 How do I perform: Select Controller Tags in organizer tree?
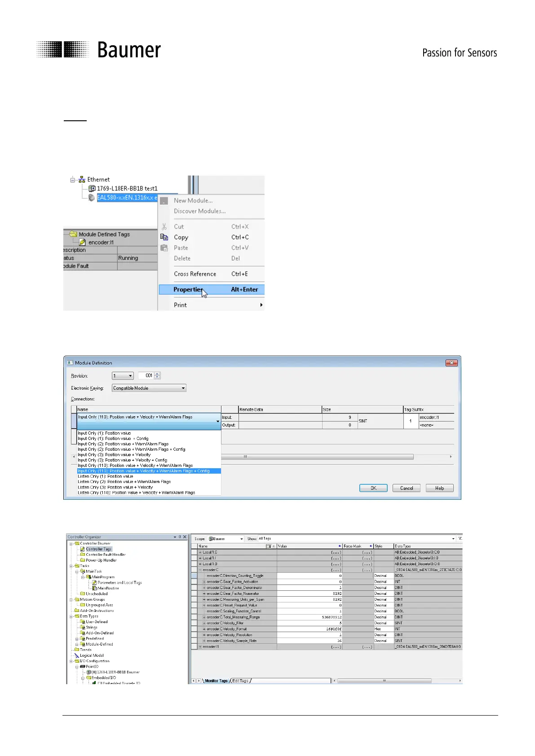[98, 549]
